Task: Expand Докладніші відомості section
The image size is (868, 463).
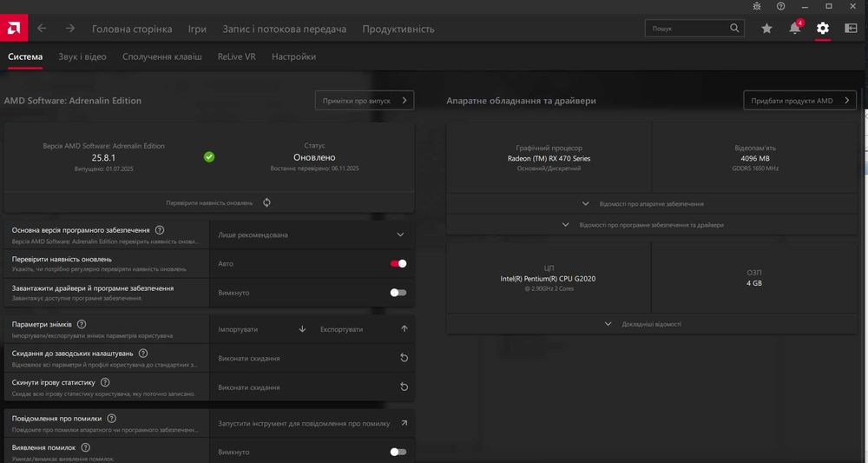Action: tap(652, 324)
